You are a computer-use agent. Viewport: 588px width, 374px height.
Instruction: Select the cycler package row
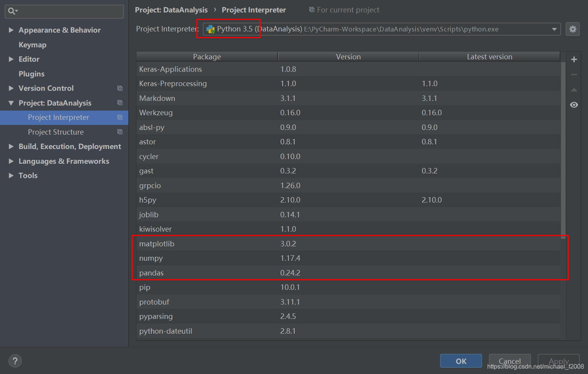348,156
